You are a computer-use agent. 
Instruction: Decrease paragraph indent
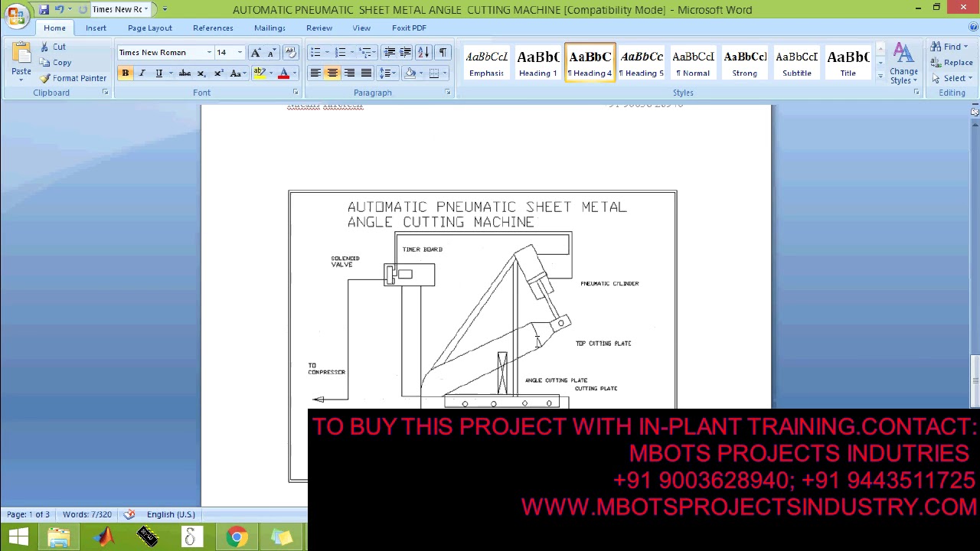tap(390, 53)
